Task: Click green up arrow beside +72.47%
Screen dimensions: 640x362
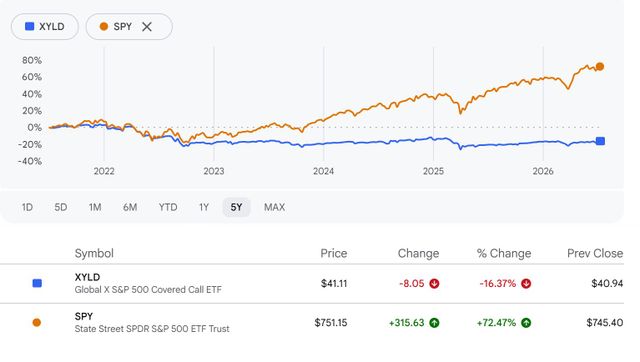Action: pyautogui.click(x=526, y=323)
